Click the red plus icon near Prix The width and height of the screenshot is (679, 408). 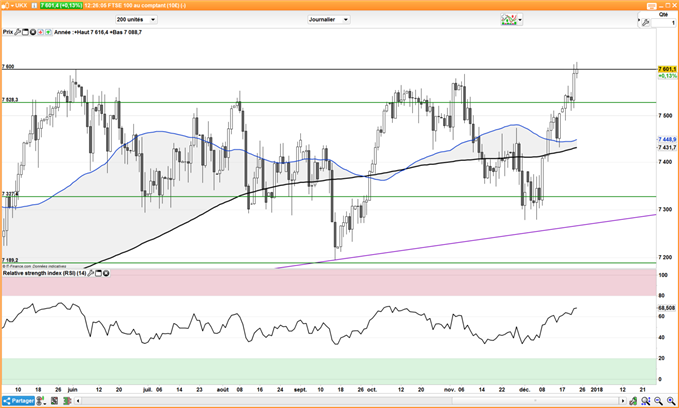coord(40,32)
